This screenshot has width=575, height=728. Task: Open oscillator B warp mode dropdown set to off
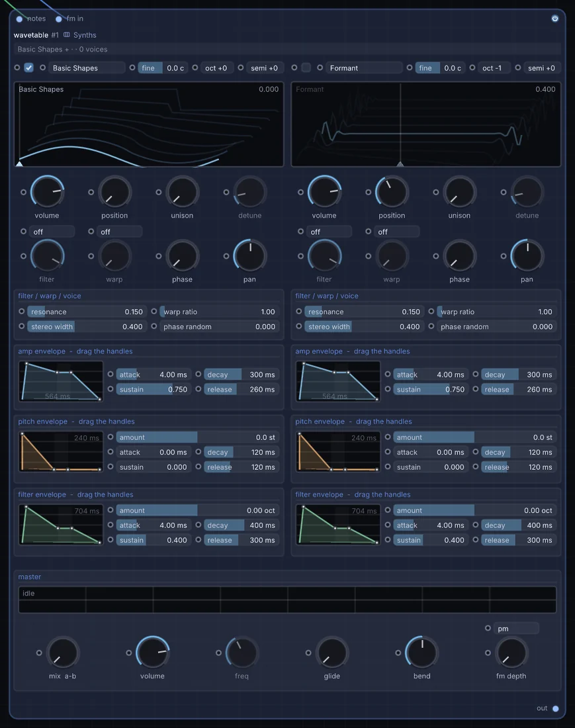point(397,232)
